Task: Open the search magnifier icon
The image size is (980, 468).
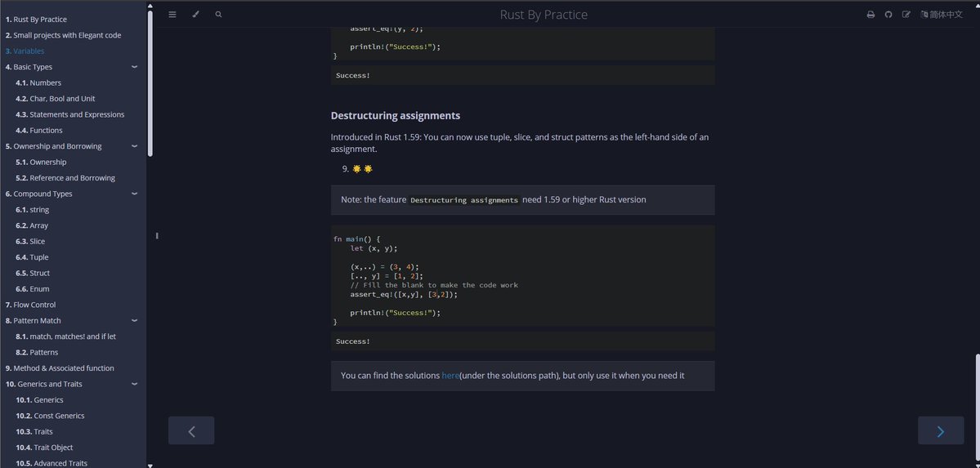Action: click(218, 15)
